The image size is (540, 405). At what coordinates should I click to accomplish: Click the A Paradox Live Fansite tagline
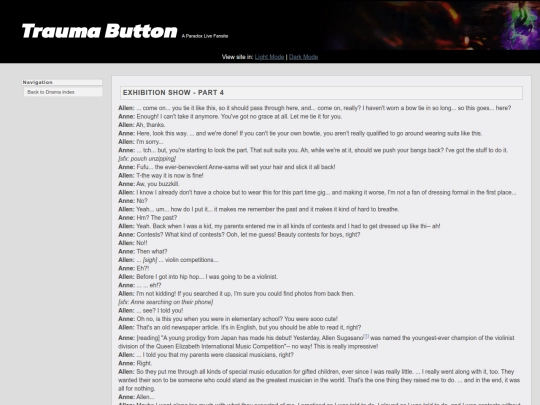click(x=205, y=36)
